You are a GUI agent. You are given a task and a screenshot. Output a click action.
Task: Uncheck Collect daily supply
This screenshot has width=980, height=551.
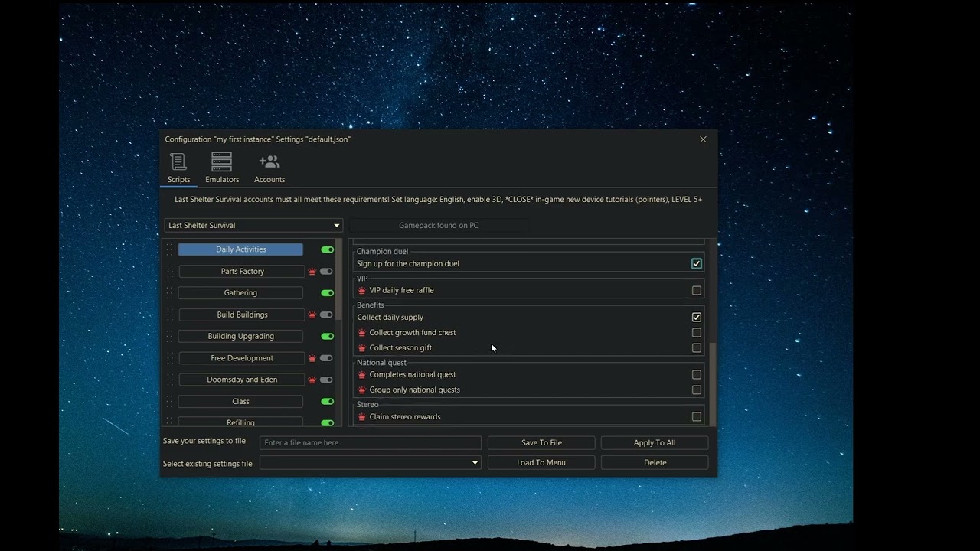697,317
